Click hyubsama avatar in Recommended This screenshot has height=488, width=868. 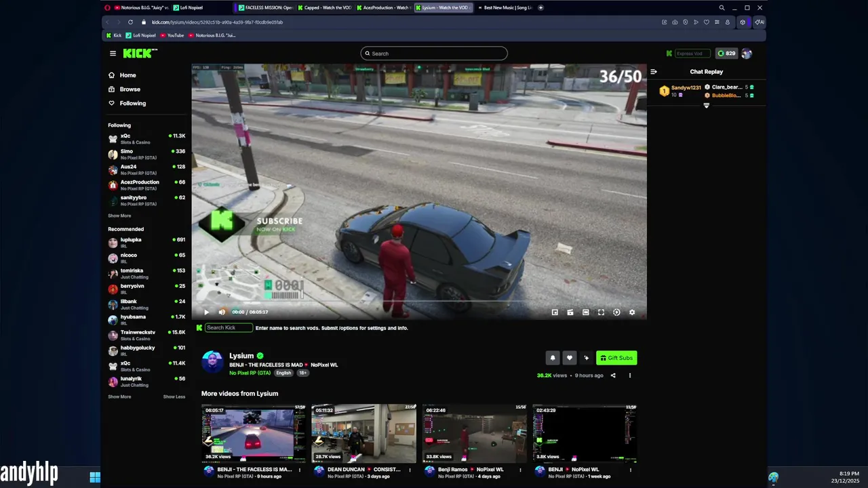coord(113,320)
